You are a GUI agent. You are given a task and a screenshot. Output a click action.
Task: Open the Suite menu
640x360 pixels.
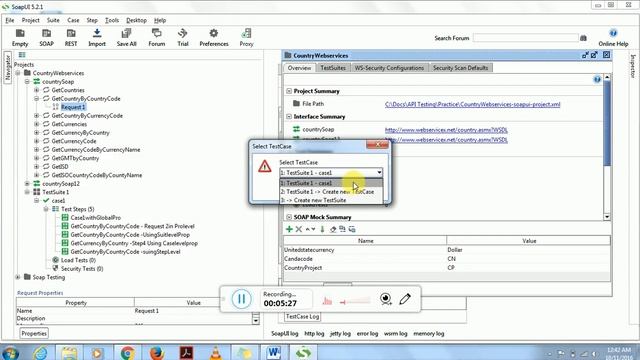53,20
